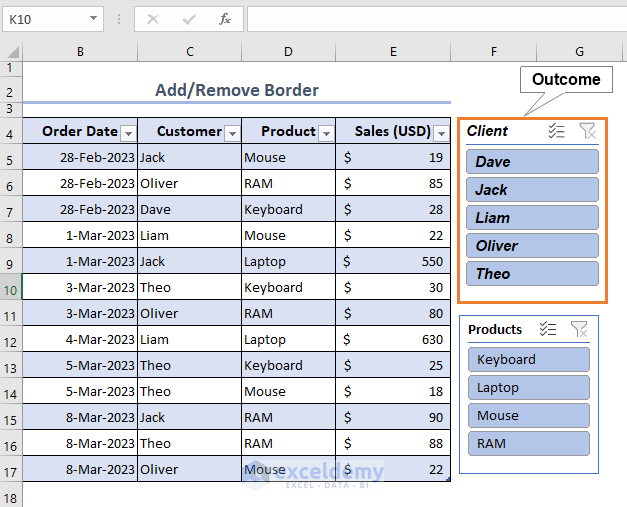Screen dimensions: 627x507
Task: Click into the formula bar input
Action: click(430, 19)
